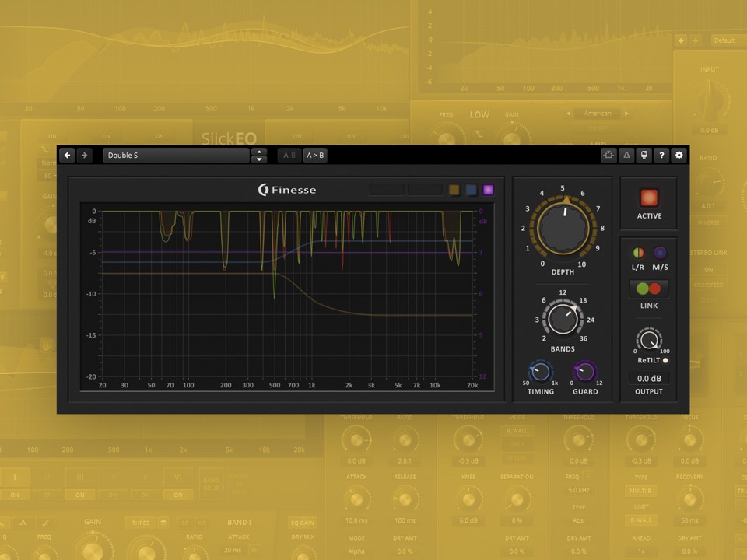Click the -10 label on Finesse dB axis
Image resolution: width=747 pixels, height=560 pixels.
[91, 294]
